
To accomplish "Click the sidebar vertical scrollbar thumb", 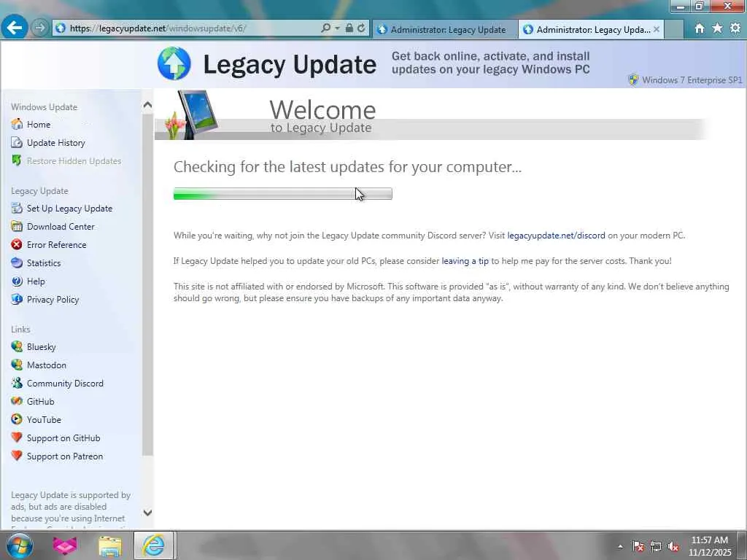I will point(147,285).
